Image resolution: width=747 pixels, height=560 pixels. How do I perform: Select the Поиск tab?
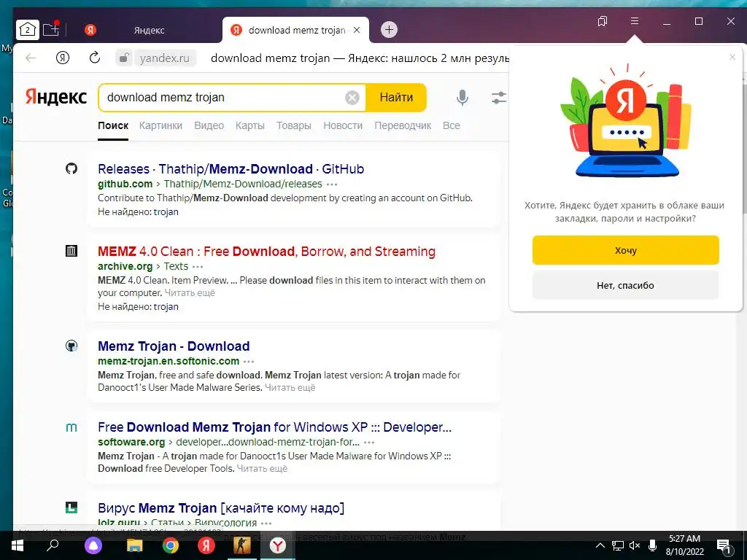tap(113, 125)
